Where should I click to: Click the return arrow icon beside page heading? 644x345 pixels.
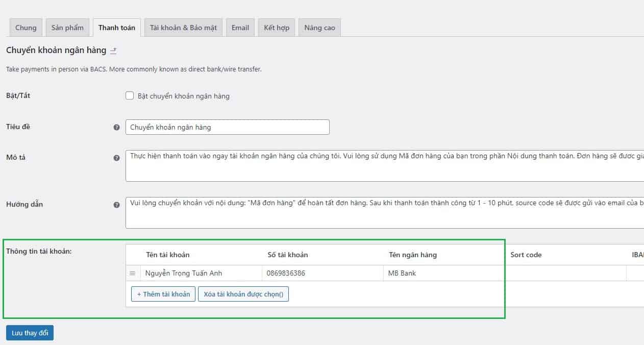point(113,51)
